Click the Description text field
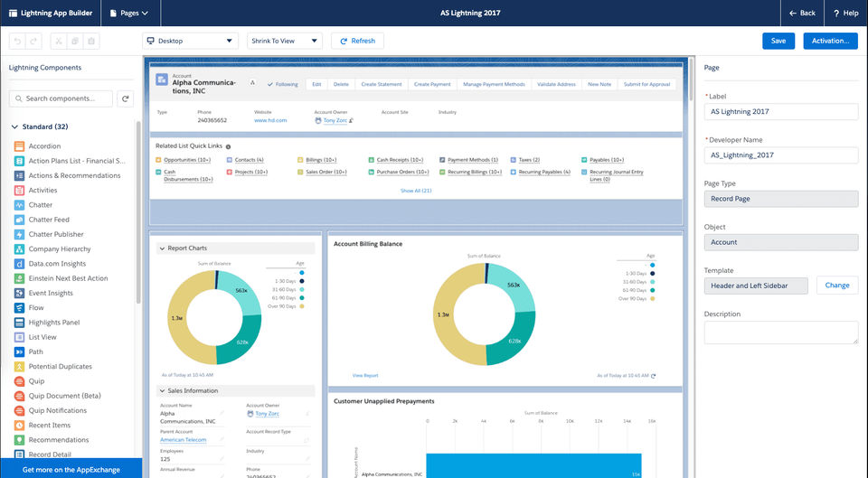868x478 pixels. [781, 333]
